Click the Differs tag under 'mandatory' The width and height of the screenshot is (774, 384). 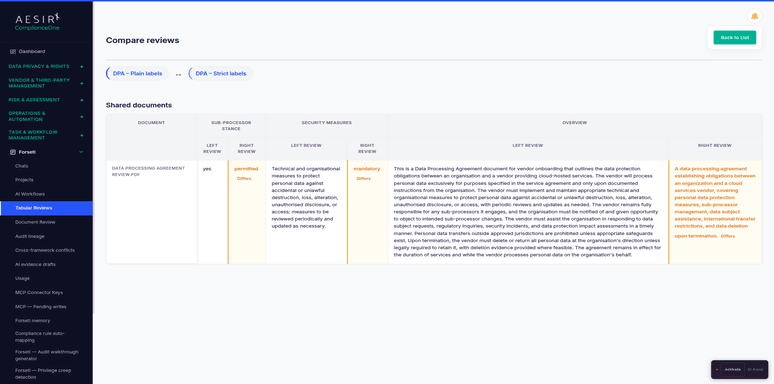pos(363,179)
